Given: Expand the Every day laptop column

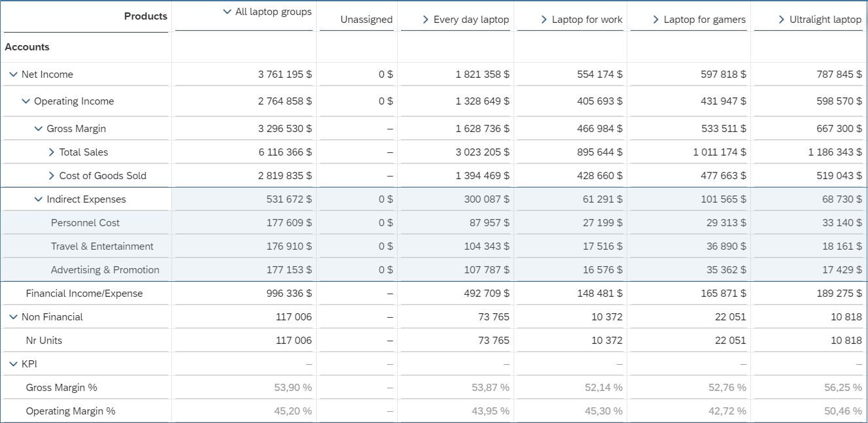Looking at the screenshot, I should pyautogui.click(x=426, y=20).
